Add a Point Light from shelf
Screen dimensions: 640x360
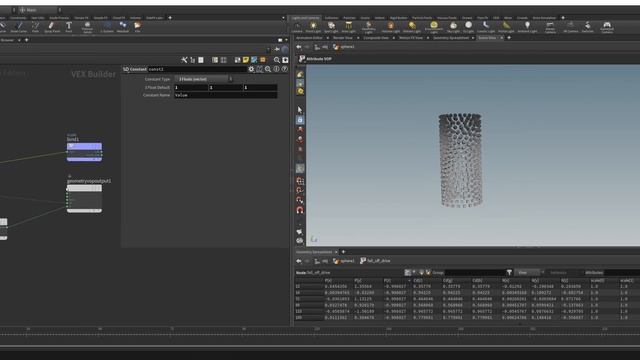(313, 27)
